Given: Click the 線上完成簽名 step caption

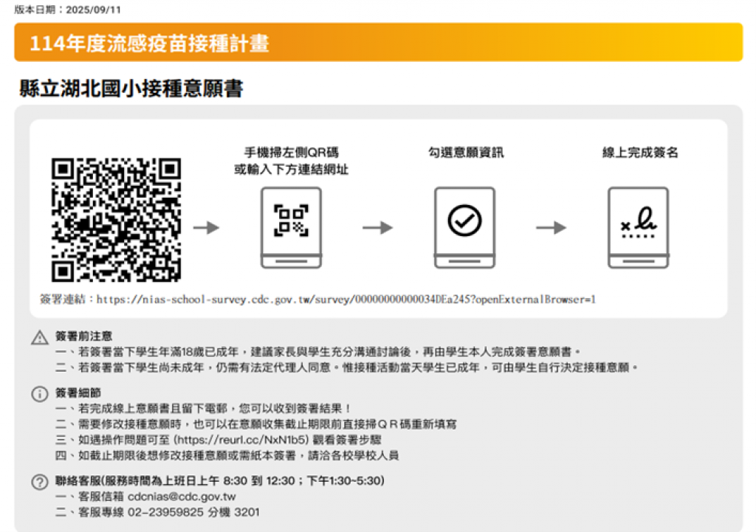Looking at the screenshot, I should pos(640,153).
